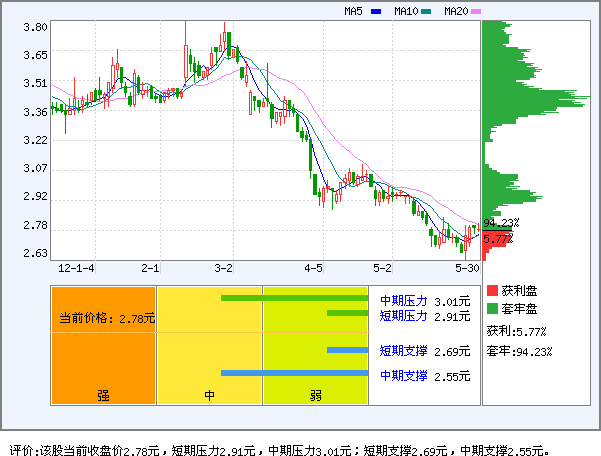Click the 5-30 date axis label
This screenshot has width=601, height=456.
tap(467, 268)
